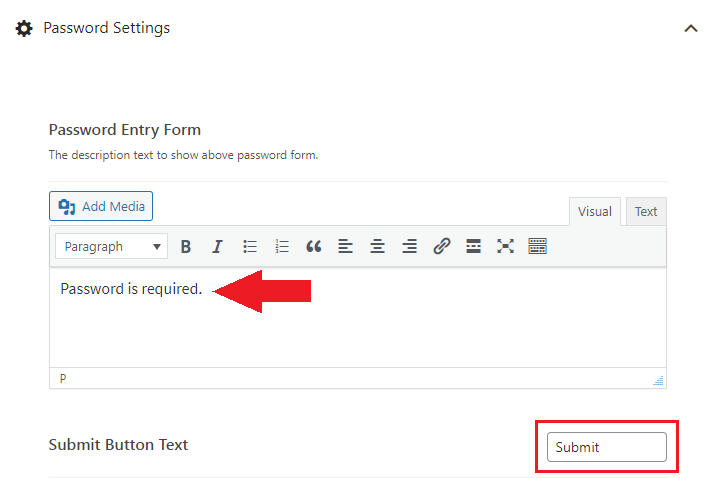Click the Password Settings title text
The image size is (719, 478).
pyautogui.click(x=106, y=28)
